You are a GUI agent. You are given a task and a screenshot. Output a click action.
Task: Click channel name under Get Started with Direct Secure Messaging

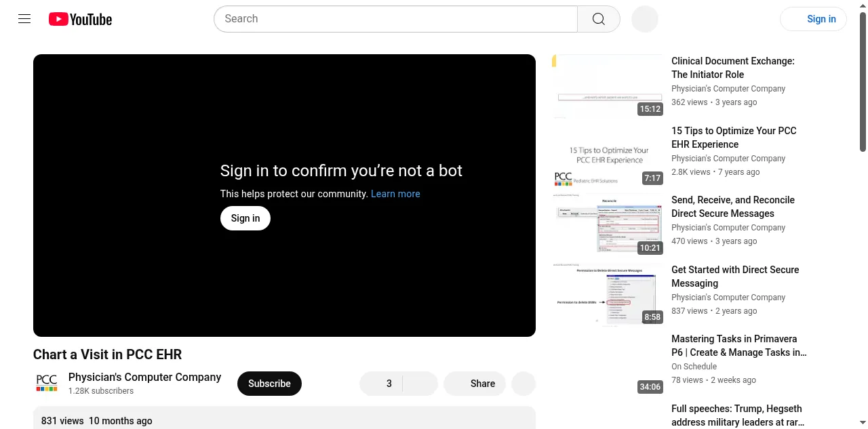coord(728,298)
